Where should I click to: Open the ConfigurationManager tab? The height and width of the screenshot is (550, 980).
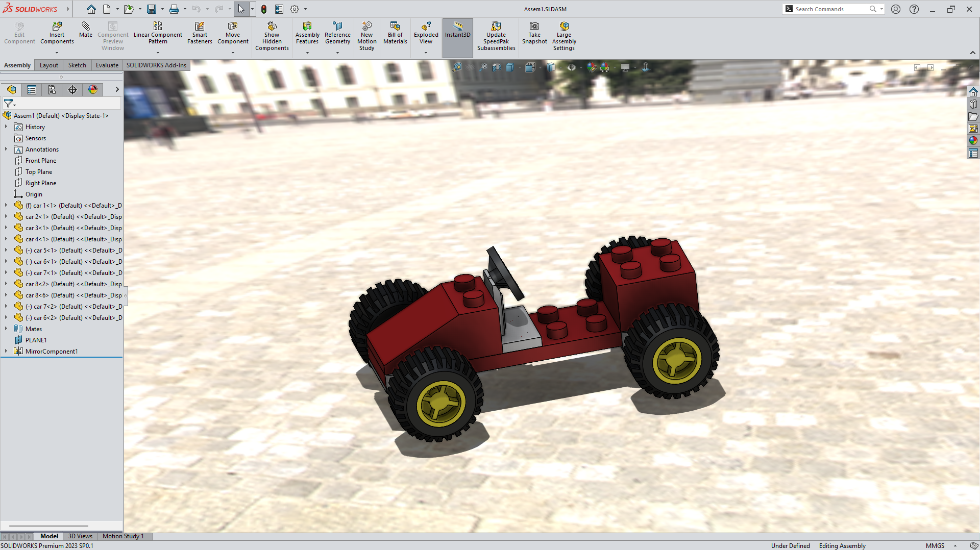[52, 90]
